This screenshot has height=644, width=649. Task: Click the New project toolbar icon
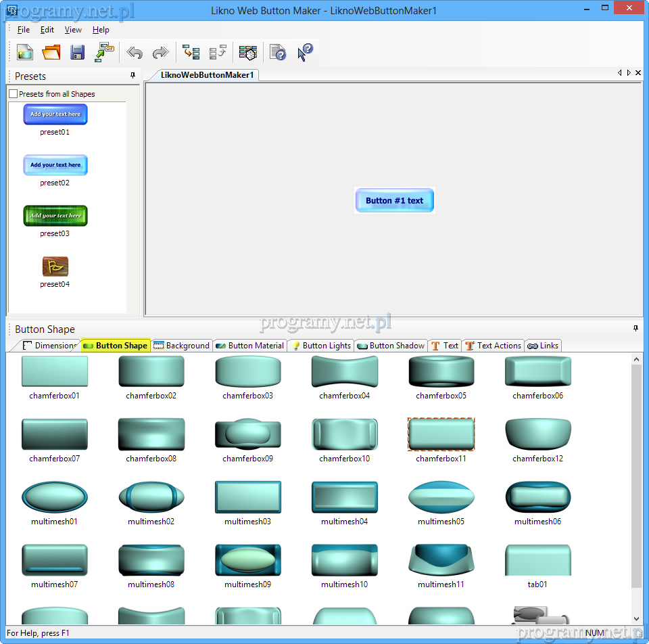[x=25, y=53]
